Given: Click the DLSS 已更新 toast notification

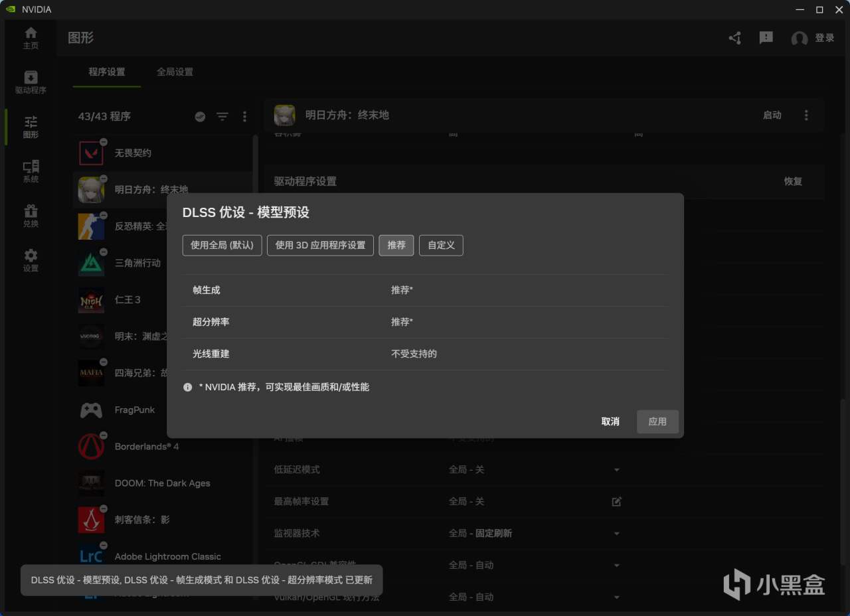Looking at the screenshot, I should [202, 580].
